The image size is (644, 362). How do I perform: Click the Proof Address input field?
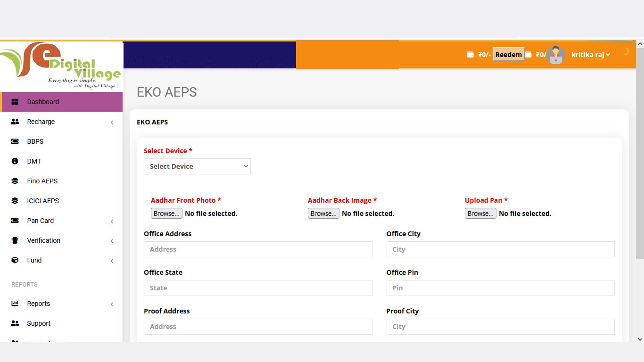point(258,327)
